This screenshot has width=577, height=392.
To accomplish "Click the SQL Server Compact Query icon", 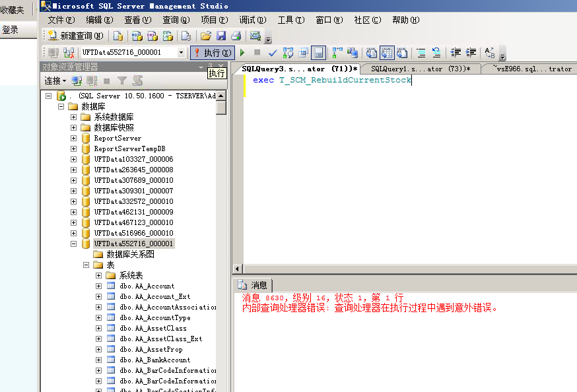I will point(186,36).
